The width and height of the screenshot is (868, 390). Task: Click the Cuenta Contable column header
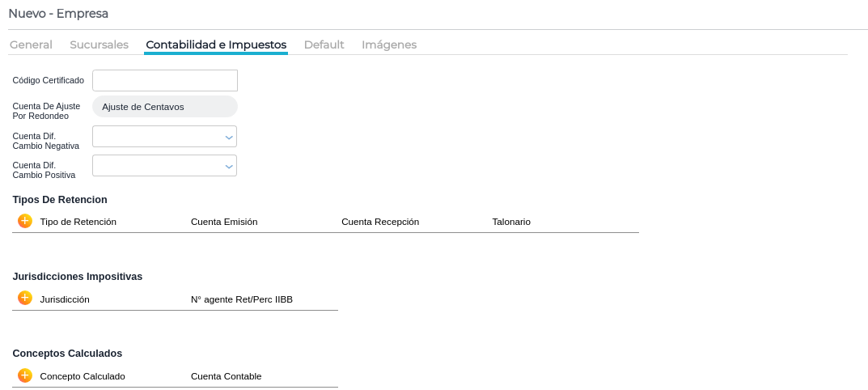point(227,376)
